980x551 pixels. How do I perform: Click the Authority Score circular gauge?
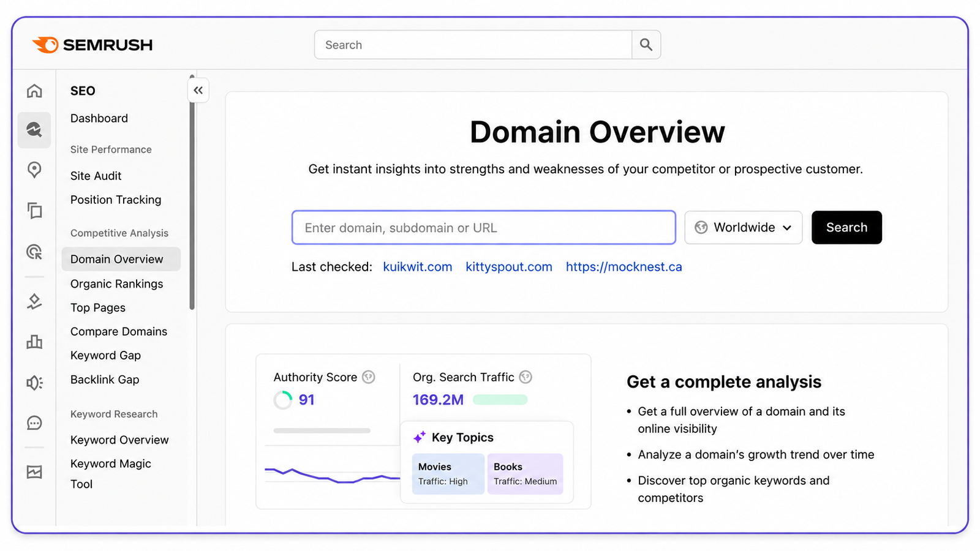[x=283, y=400]
